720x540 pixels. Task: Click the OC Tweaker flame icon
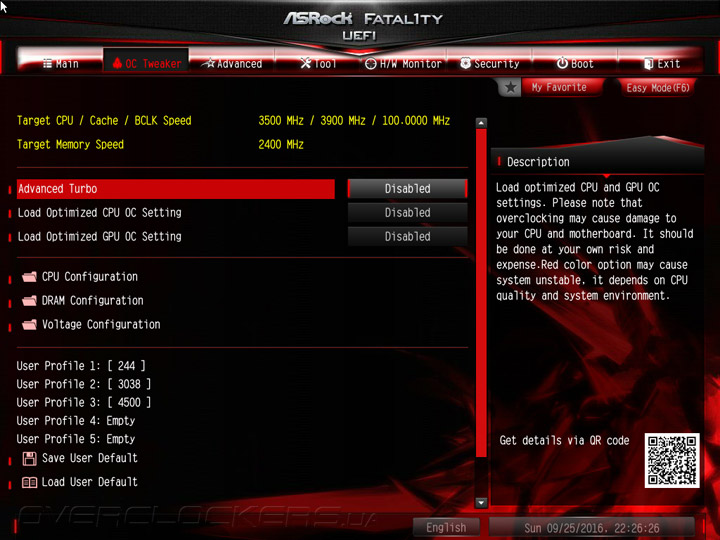117,63
